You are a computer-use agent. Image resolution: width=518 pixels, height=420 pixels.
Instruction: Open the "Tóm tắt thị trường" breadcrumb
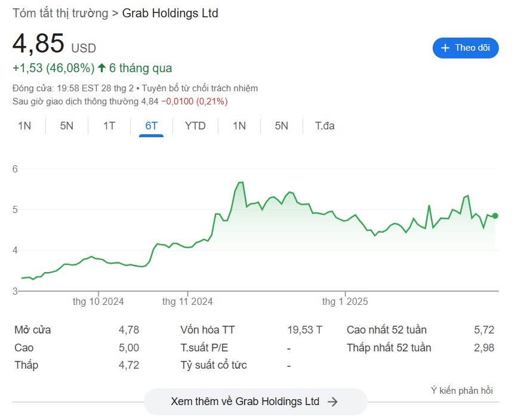click(60, 13)
